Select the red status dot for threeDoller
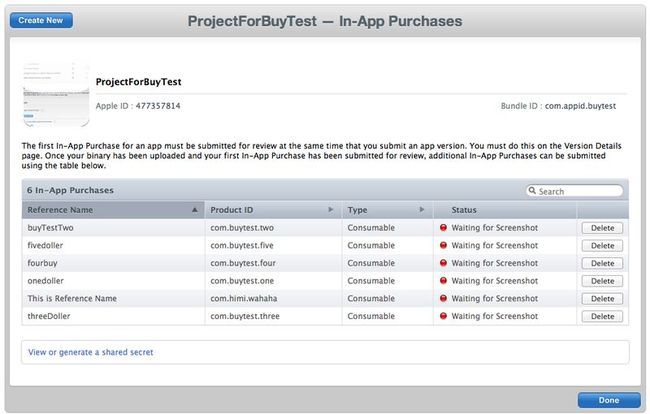This screenshot has width=650, height=414. click(x=443, y=316)
